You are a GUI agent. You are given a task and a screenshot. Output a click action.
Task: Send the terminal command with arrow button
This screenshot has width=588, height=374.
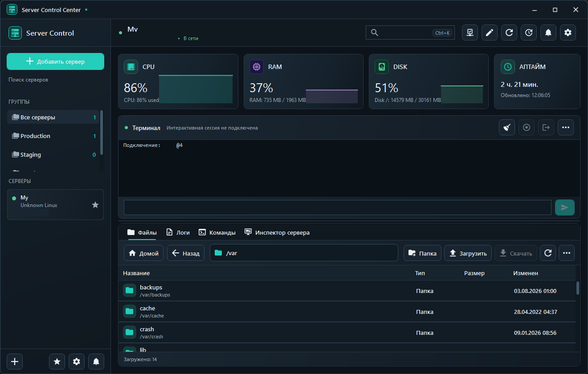[x=565, y=207]
